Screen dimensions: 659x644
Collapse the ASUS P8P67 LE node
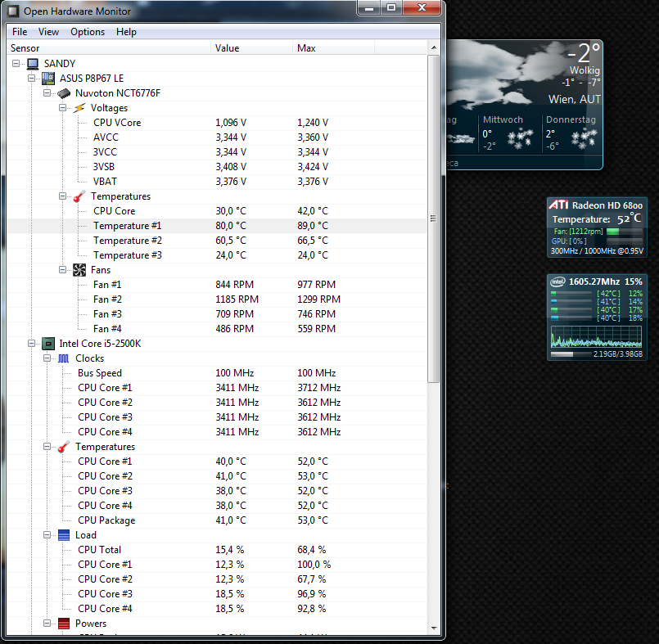tap(32, 79)
